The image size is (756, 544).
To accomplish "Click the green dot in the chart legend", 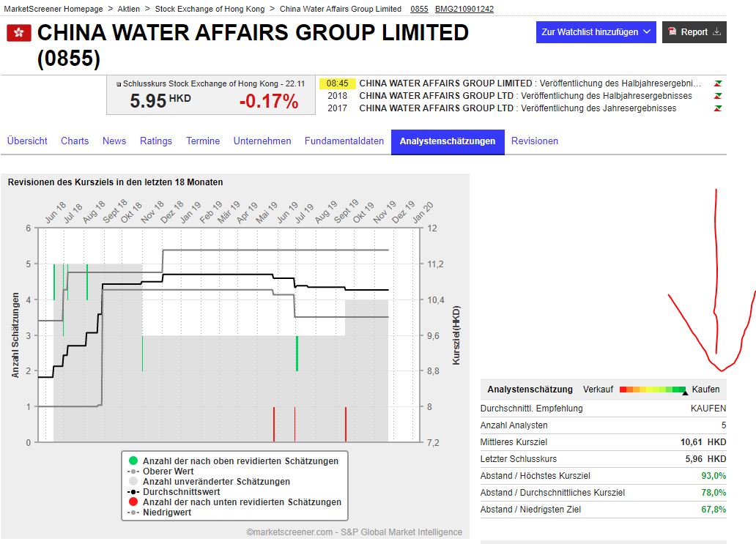I will pyautogui.click(x=132, y=461).
